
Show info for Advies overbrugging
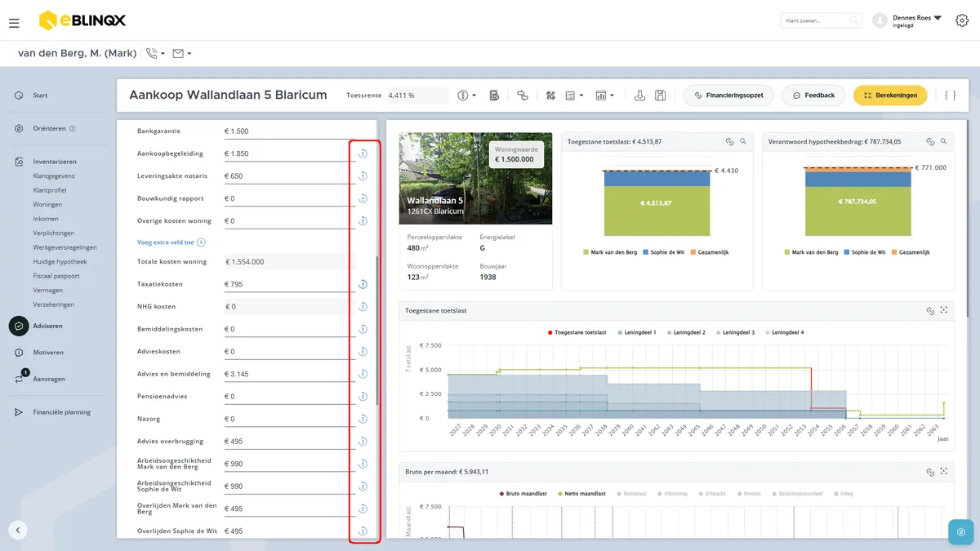[x=363, y=442]
